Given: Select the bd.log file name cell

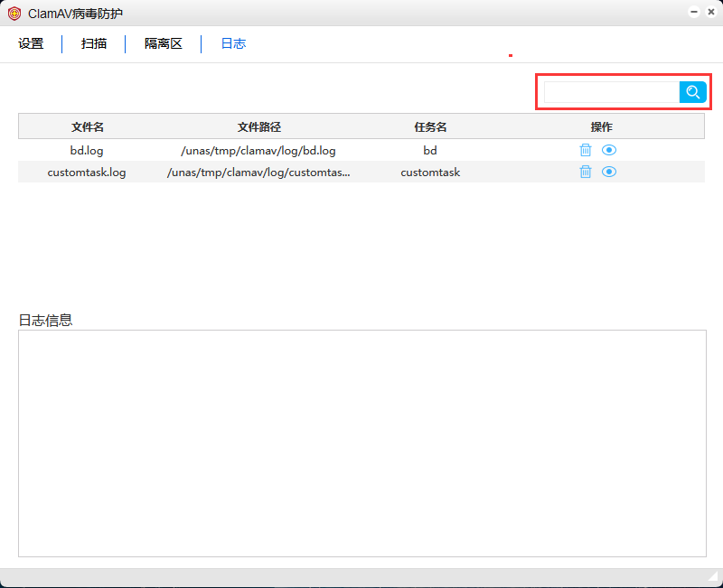Looking at the screenshot, I should point(87,151).
